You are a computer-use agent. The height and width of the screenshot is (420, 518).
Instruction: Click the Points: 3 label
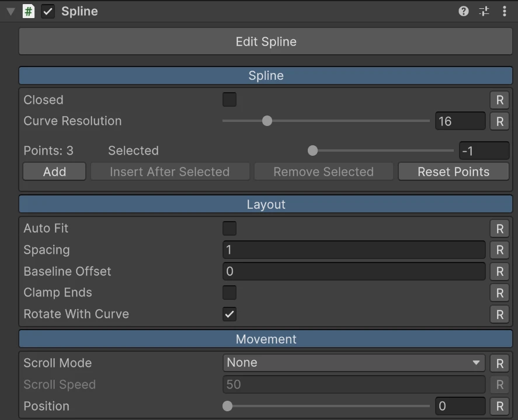48,150
